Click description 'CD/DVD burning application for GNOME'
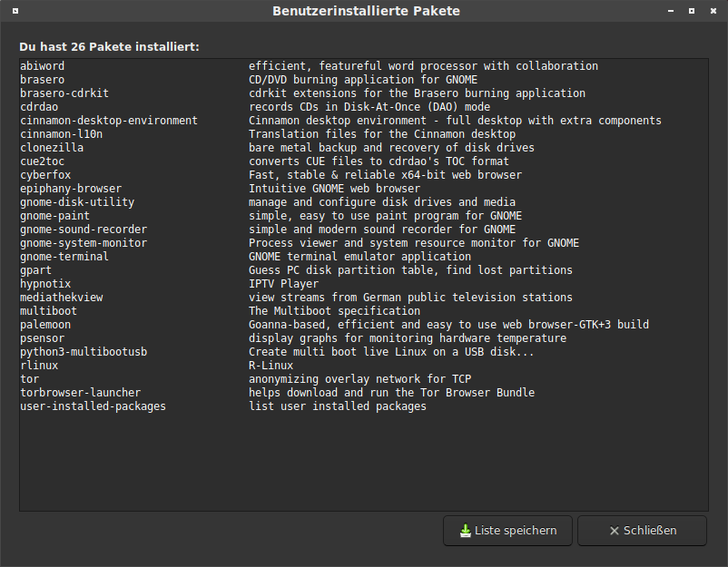The height and width of the screenshot is (567, 728). click(x=363, y=80)
